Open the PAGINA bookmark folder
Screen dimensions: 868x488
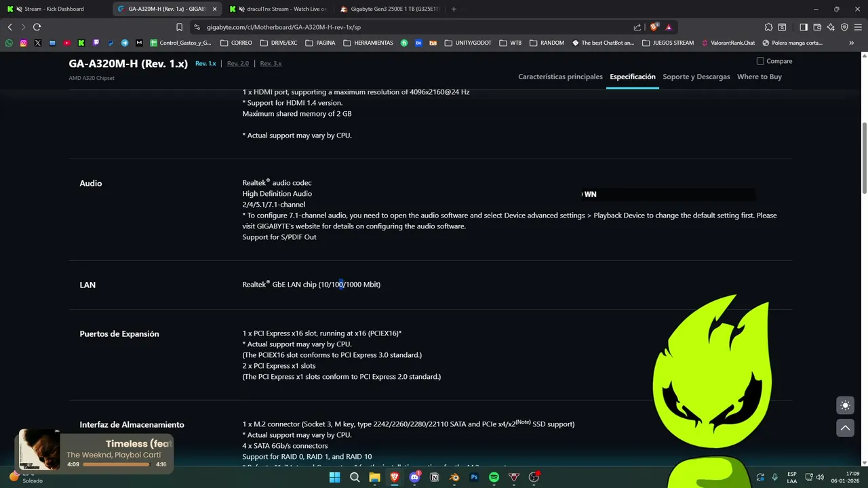click(320, 43)
